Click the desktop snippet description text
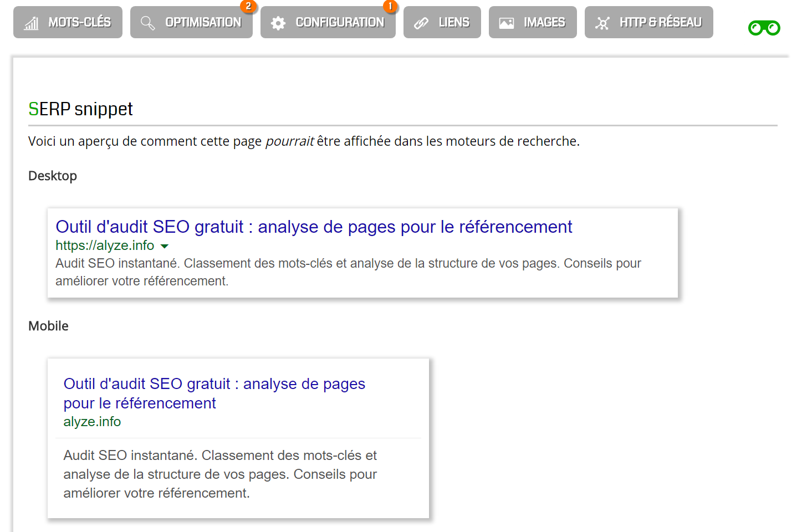The image size is (802, 532). [x=348, y=272]
